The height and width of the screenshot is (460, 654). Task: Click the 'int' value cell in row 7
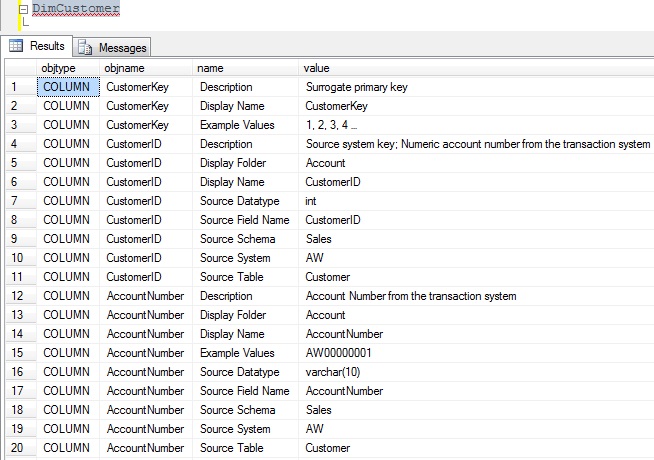(312, 201)
